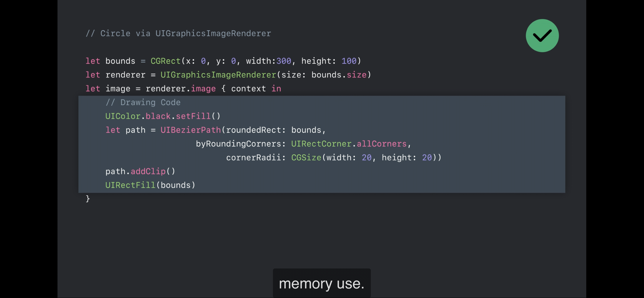This screenshot has height=298, width=644.
Task: Click the UIBezierPath initializer name
Action: [191, 130]
